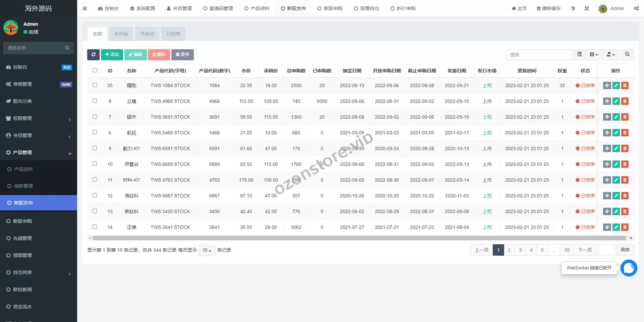
Task: Tick the checkbox for row 正德
Action: tap(95, 227)
